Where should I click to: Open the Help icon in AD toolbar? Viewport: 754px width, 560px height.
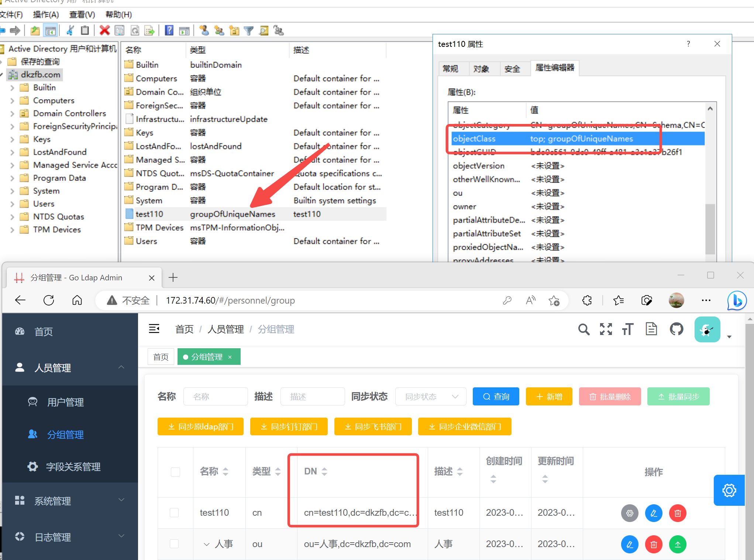169,30
